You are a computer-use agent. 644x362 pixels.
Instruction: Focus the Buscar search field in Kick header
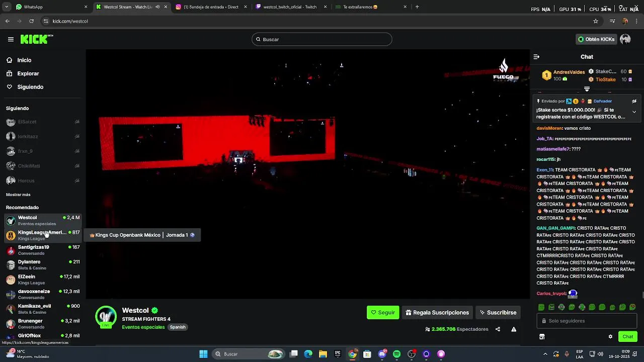pyautogui.click(x=322, y=39)
